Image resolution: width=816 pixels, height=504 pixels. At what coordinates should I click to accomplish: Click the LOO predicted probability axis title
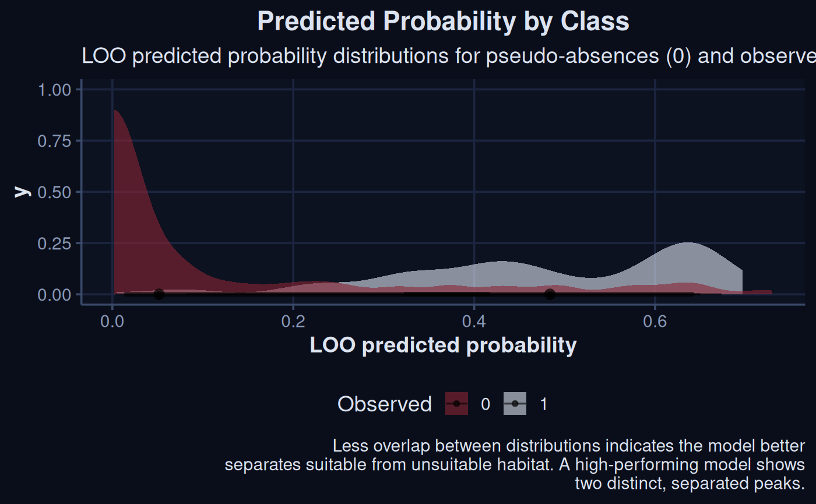pos(443,346)
